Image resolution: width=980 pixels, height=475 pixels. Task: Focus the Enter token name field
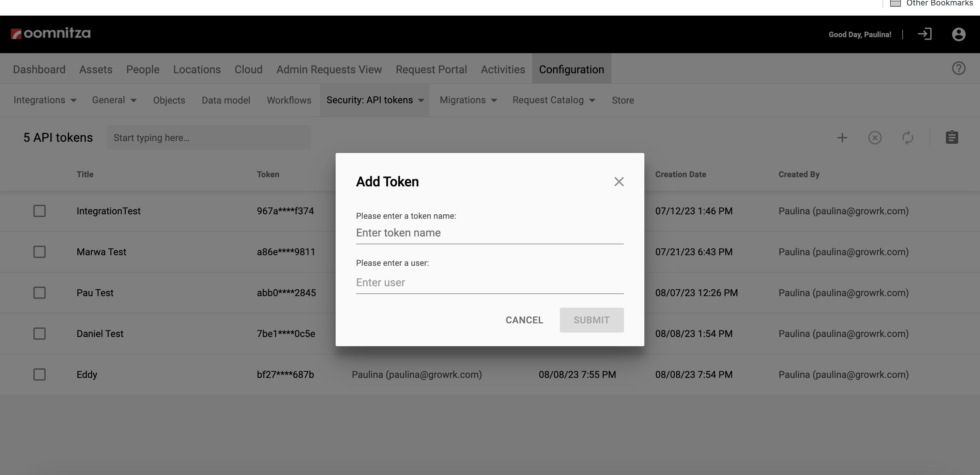point(489,233)
